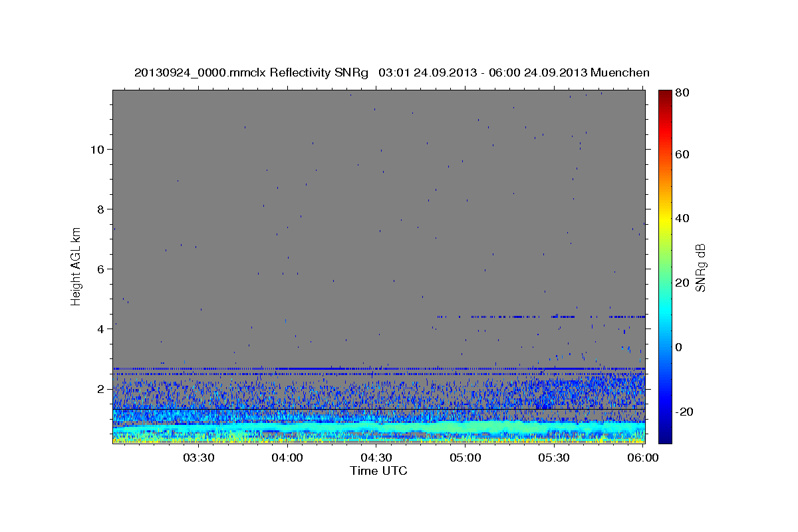Click the colorbar value label 40
The height and width of the screenshot is (532, 798).
[682, 218]
